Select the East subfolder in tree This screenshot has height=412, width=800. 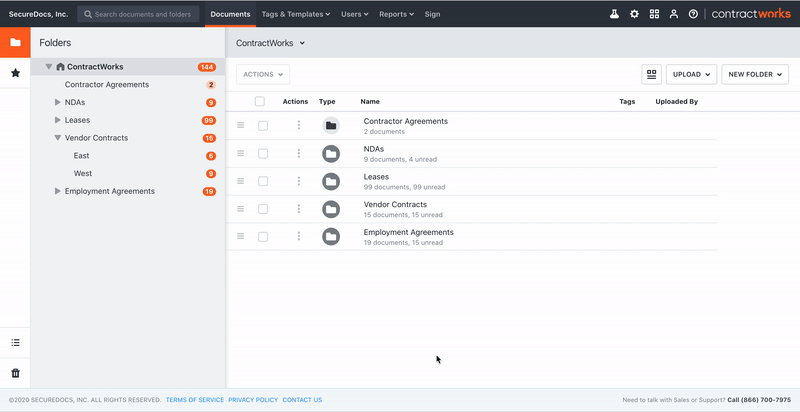tap(81, 156)
